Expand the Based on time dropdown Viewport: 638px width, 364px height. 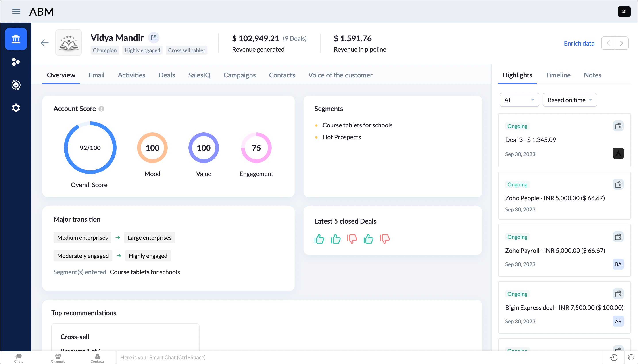coord(569,100)
